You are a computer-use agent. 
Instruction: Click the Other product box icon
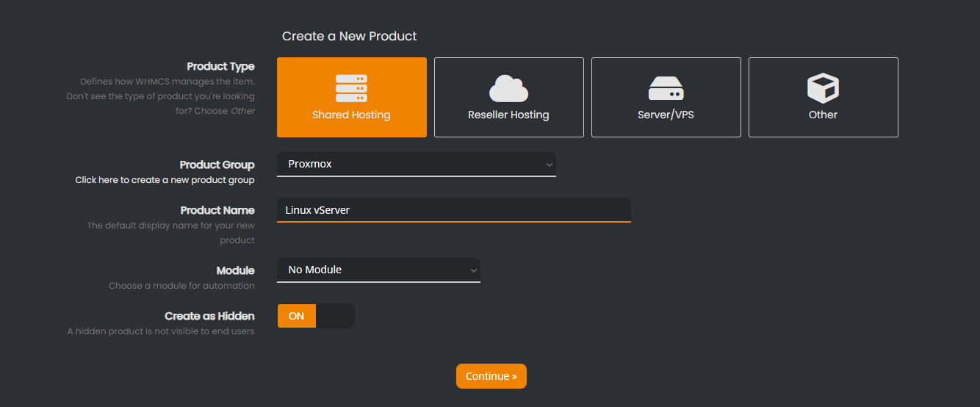tap(823, 88)
